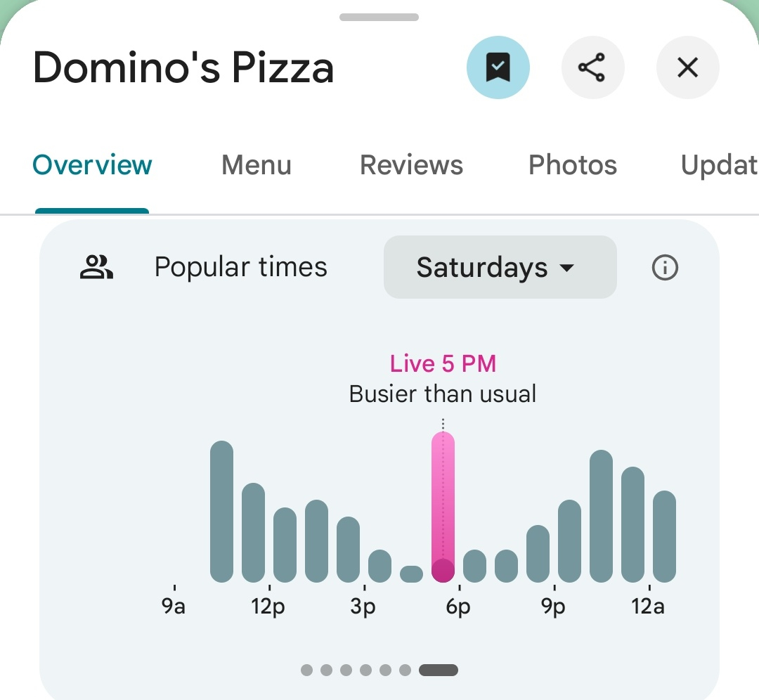
Task: Tap the Live 5 PM label
Action: (x=443, y=363)
